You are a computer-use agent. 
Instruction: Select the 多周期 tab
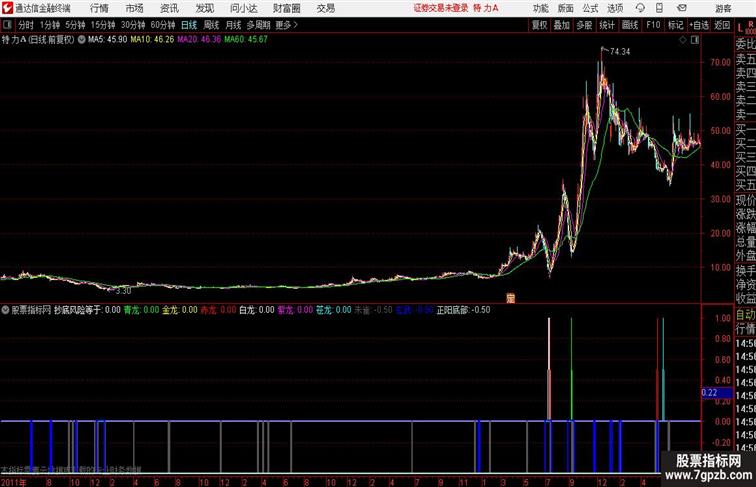click(258, 25)
